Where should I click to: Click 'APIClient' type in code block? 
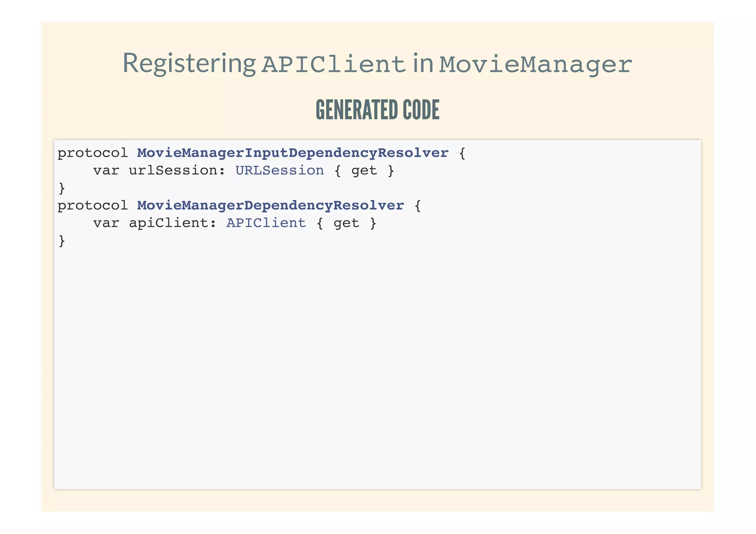266,223
